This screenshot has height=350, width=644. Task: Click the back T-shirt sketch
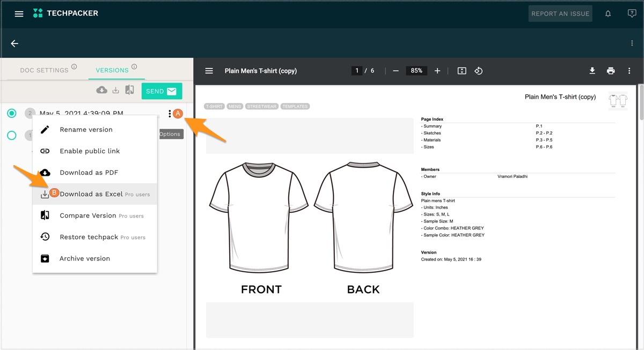click(363, 217)
